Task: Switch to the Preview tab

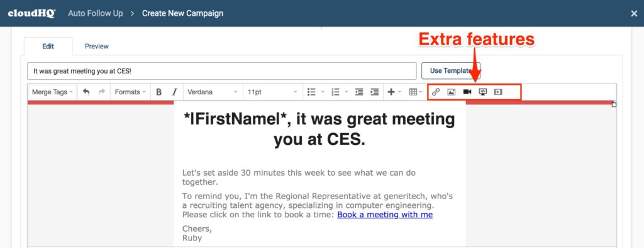Action: click(96, 46)
